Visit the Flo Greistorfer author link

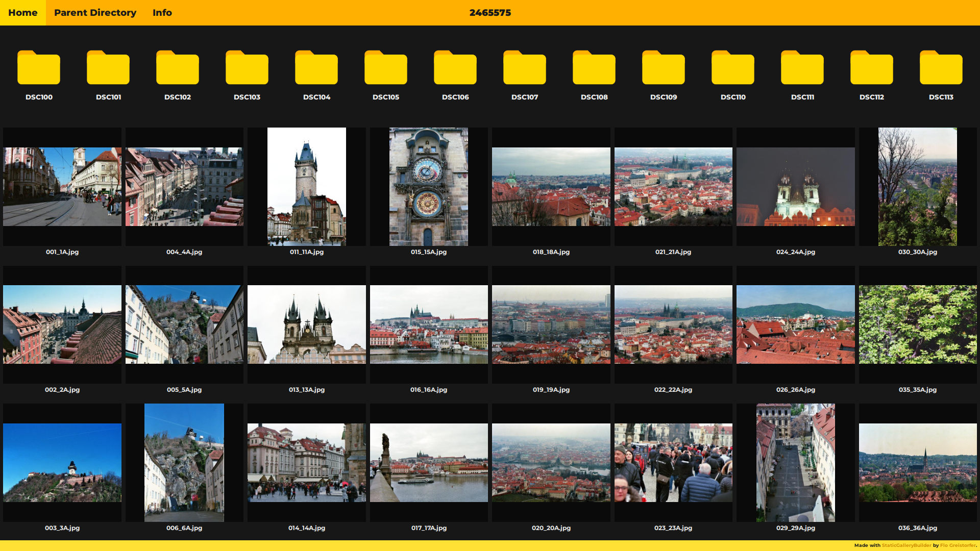[958, 545]
